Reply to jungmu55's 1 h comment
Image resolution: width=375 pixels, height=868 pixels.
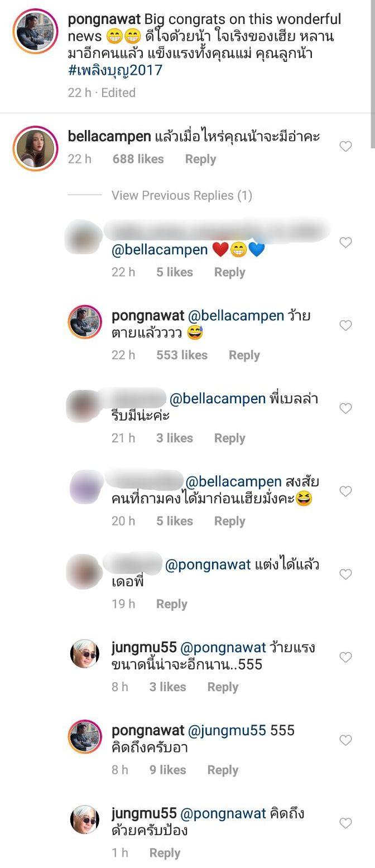coord(165,853)
